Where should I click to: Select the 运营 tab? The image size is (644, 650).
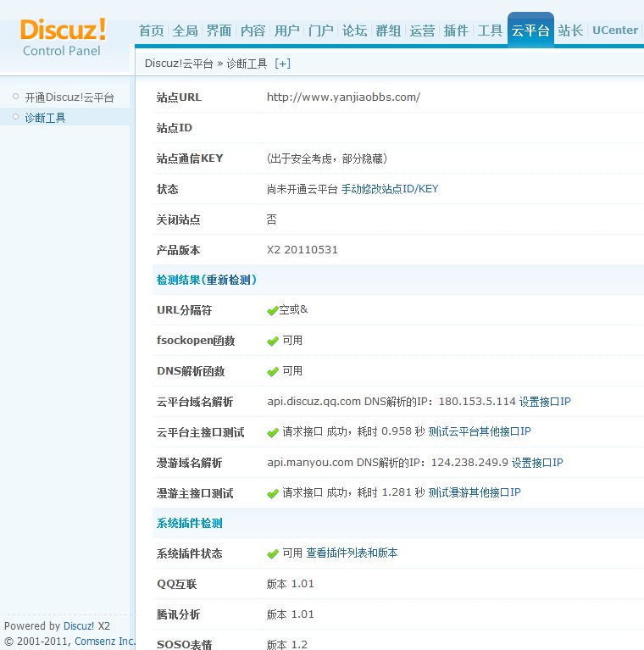[x=422, y=31]
